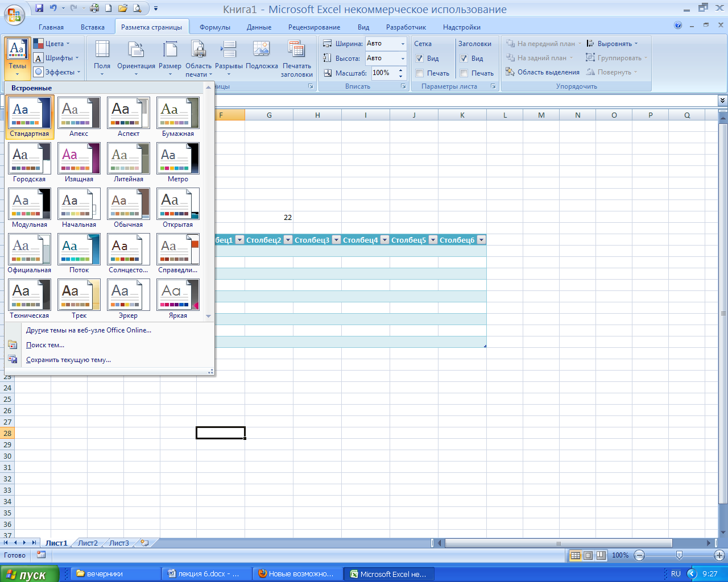The height and width of the screenshot is (582, 728).
Task: Click the Help question mark icon
Action: [678, 26]
